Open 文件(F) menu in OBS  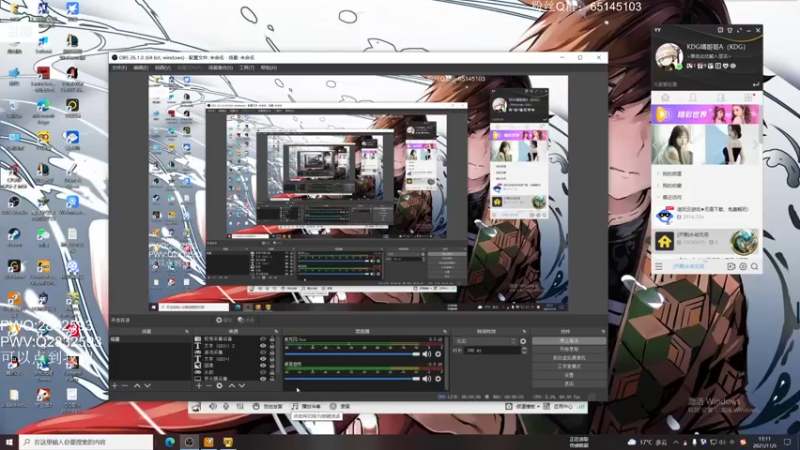click(119, 68)
